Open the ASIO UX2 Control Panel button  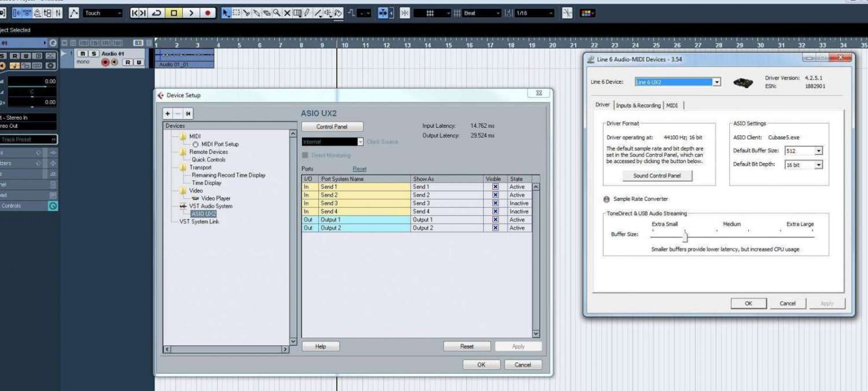pyautogui.click(x=332, y=127)
